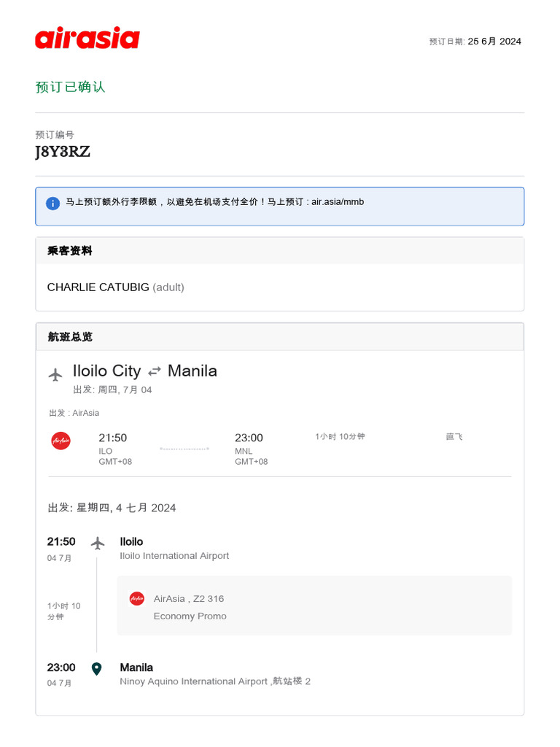Click the 直飞 direct flight label
This screenshot has height=747, width=560.
click(x=454, y=436)
